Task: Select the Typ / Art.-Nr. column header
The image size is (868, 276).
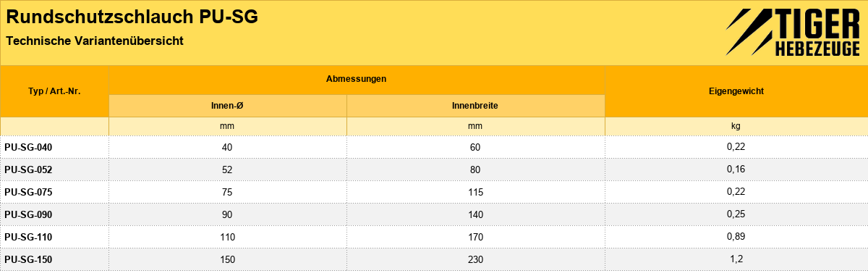Action: 54,92
